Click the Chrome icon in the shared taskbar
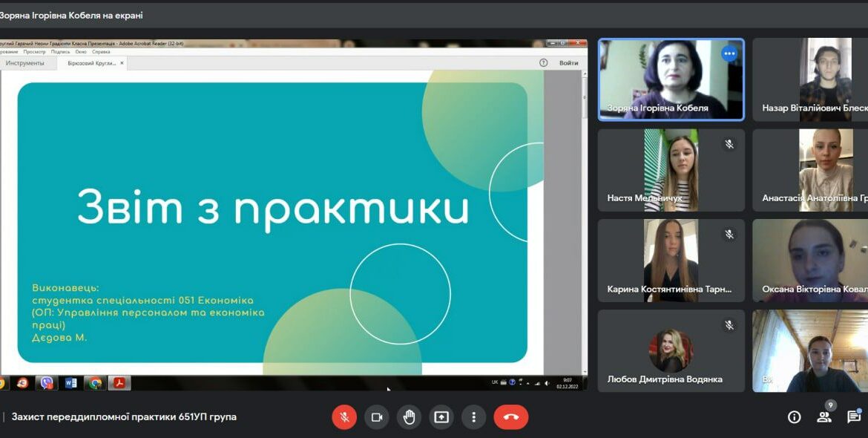The image size is (868, 438). tap(95, 382)
